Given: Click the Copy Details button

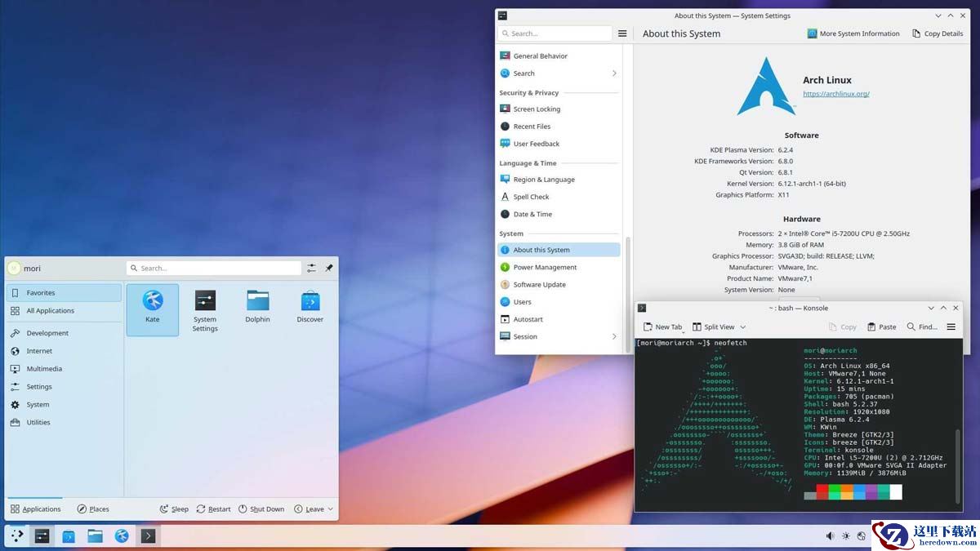Looking at the screenshot, I should tap(937, 33).
